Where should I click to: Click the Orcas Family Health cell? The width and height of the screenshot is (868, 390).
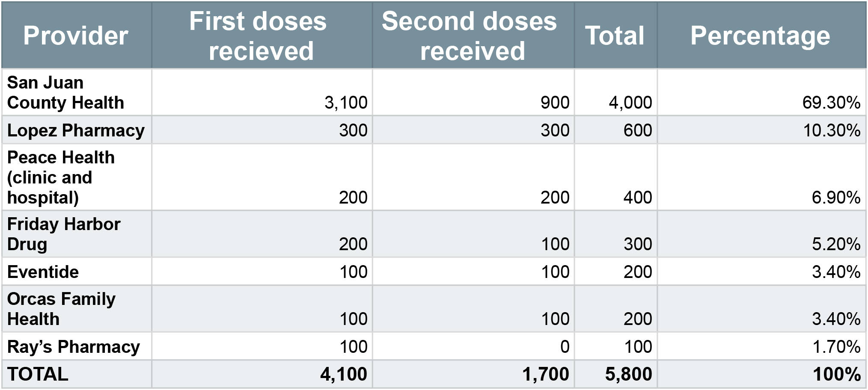pos(61,309)
